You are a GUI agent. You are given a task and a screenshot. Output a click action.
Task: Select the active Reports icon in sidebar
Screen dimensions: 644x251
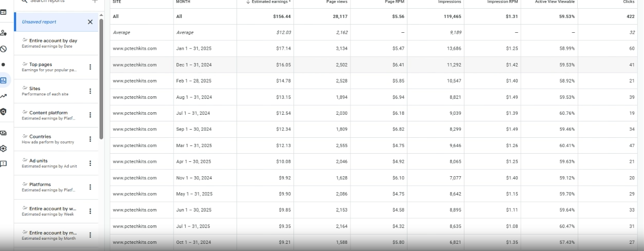pos(4,80)
